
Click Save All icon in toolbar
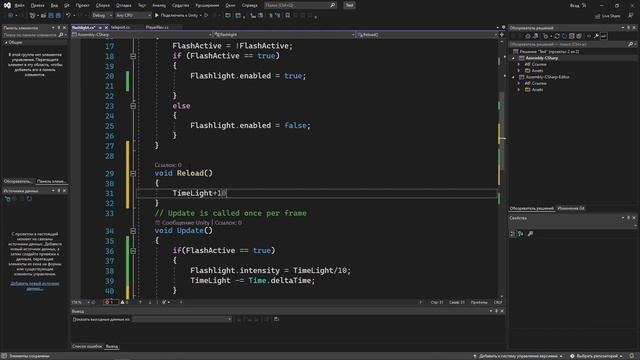[x=58, y=16]
